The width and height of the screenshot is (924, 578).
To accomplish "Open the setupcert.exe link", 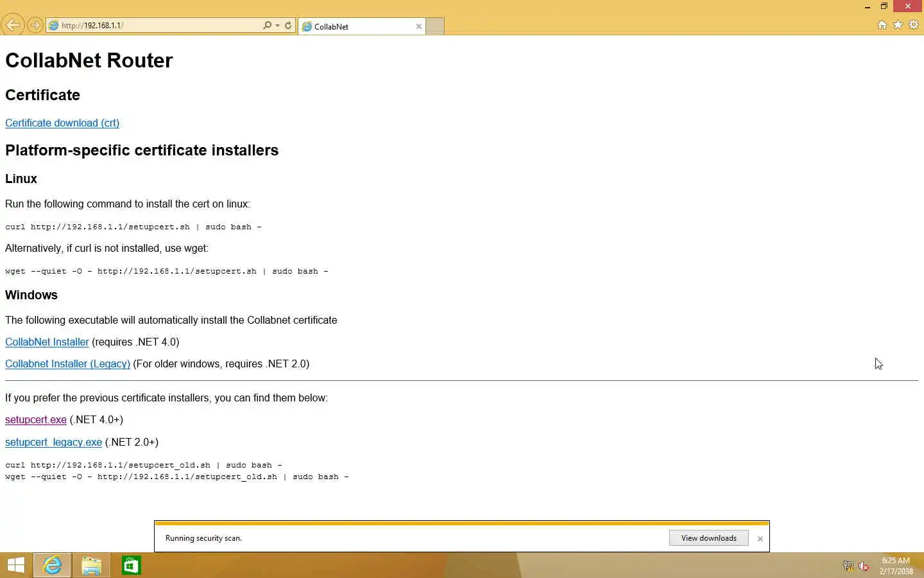I will point(36,419).
